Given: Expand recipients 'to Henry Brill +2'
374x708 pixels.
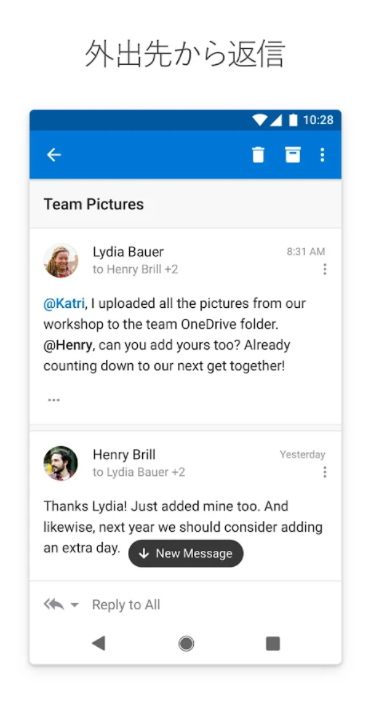Looking at the screenshot, I should pos(136,270).
